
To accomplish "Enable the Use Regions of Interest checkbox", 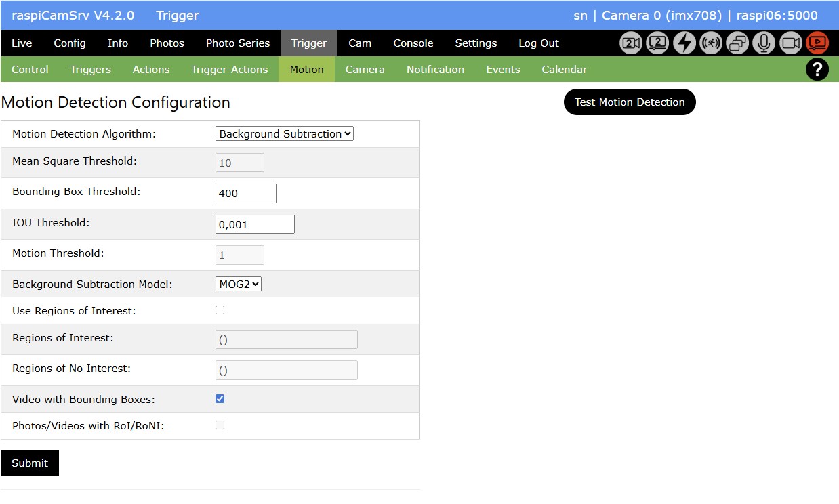I will pos(220,310).
